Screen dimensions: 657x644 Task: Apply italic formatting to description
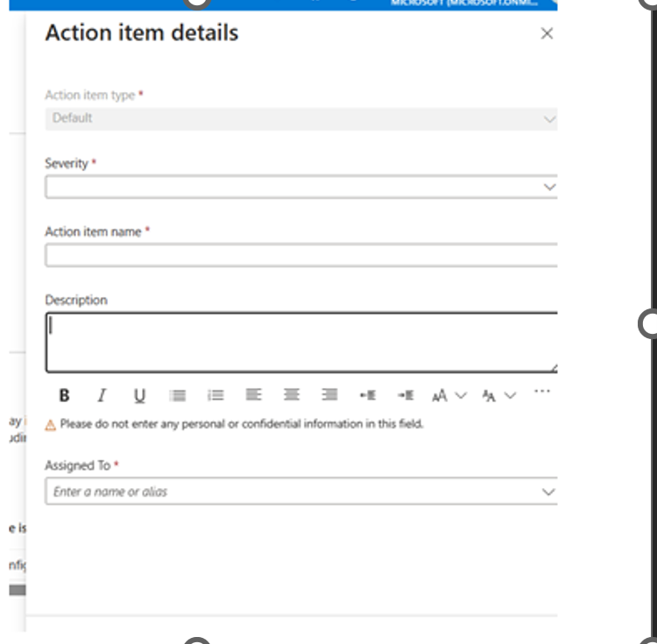tap(102, 395)
